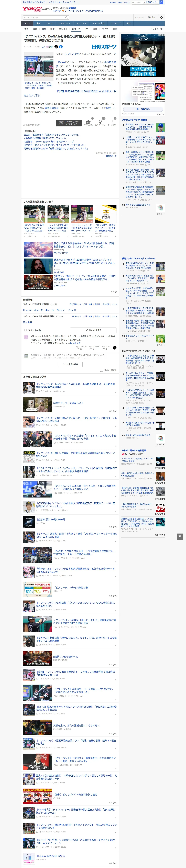Click the 岡本 和真 player link

pyautogui.click(x=27, y=322)
